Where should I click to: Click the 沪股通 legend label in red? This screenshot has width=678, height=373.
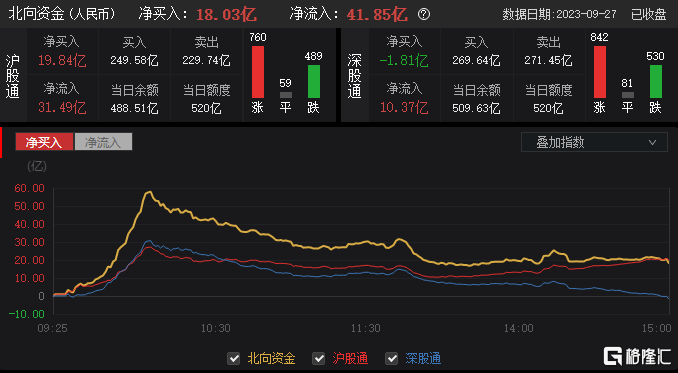350,358
